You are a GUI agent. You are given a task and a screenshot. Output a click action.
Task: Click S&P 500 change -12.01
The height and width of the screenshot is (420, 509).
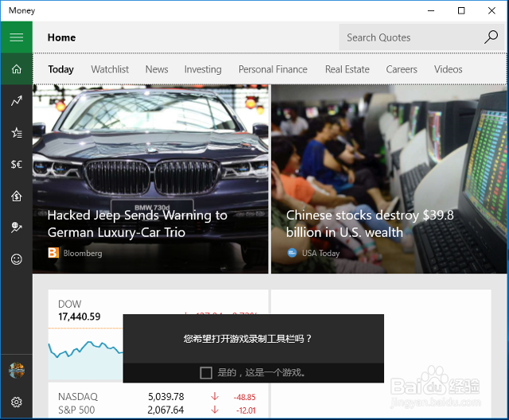tap(246, 410)
